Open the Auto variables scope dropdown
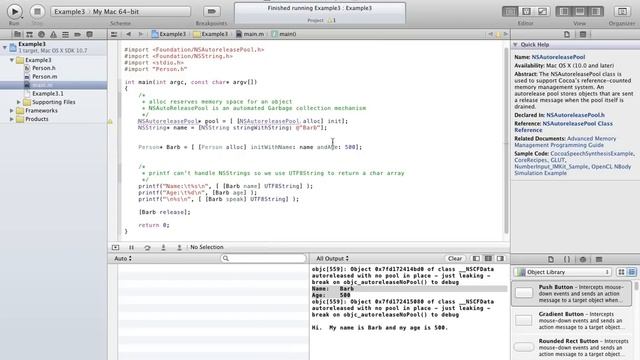This screenshot has height=360, width=640. point(123,258)
